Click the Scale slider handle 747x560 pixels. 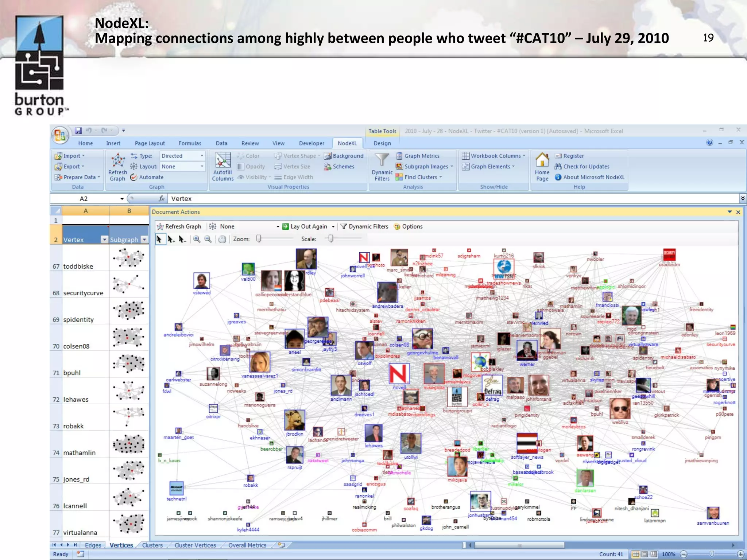(x=330, y=238)
